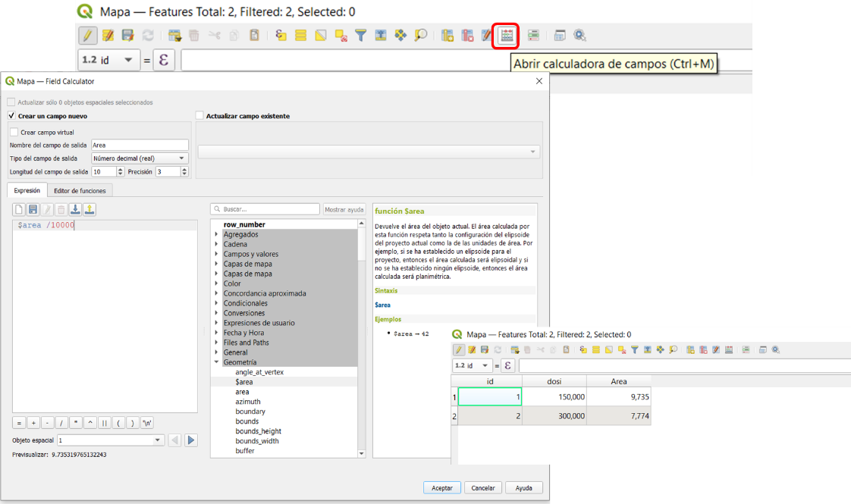
Task: Expand the Cadena function group
Action: (216, 244)
